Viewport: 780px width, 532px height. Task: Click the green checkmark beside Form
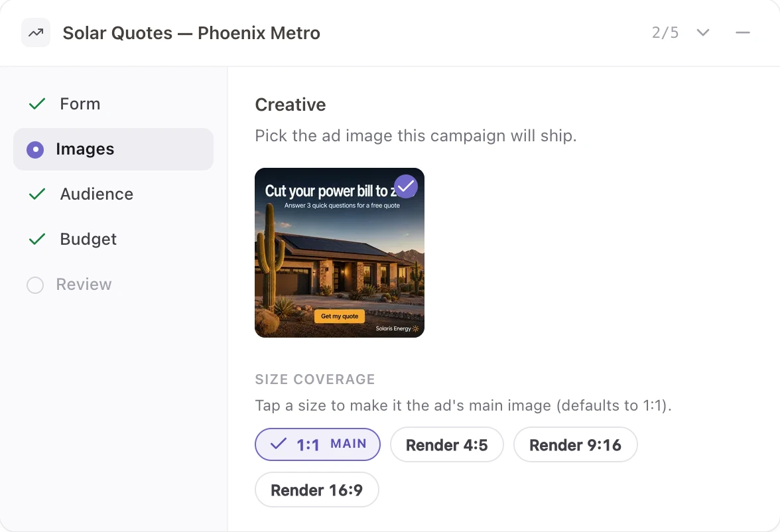(37, 103)
